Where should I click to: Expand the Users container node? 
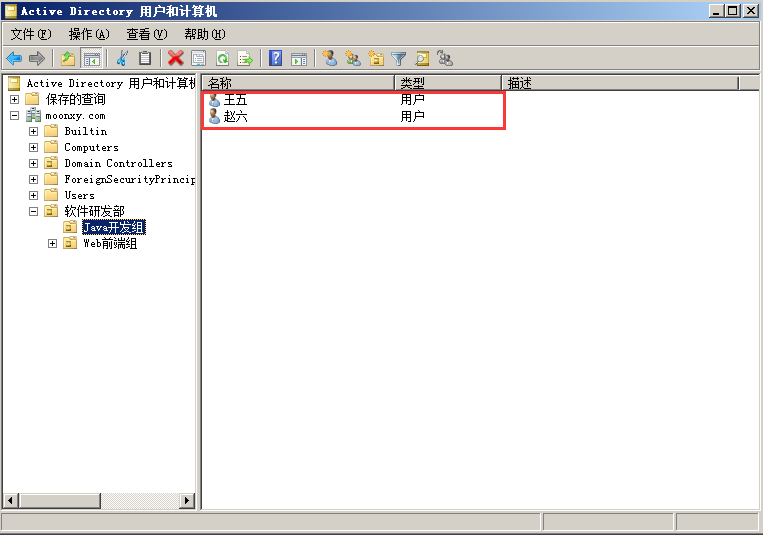click(x=33, y=195)
